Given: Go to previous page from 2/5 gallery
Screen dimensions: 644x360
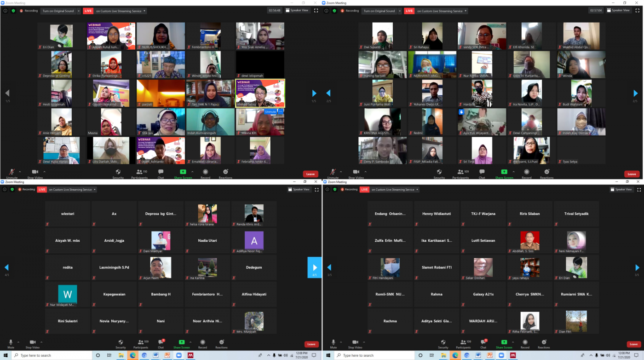Looking at the screenshot, I should [x=328, y=93].
